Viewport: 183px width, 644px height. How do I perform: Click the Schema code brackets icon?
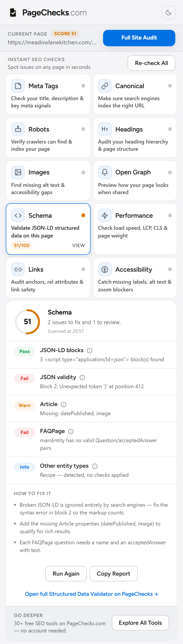[x=18, y=216]
